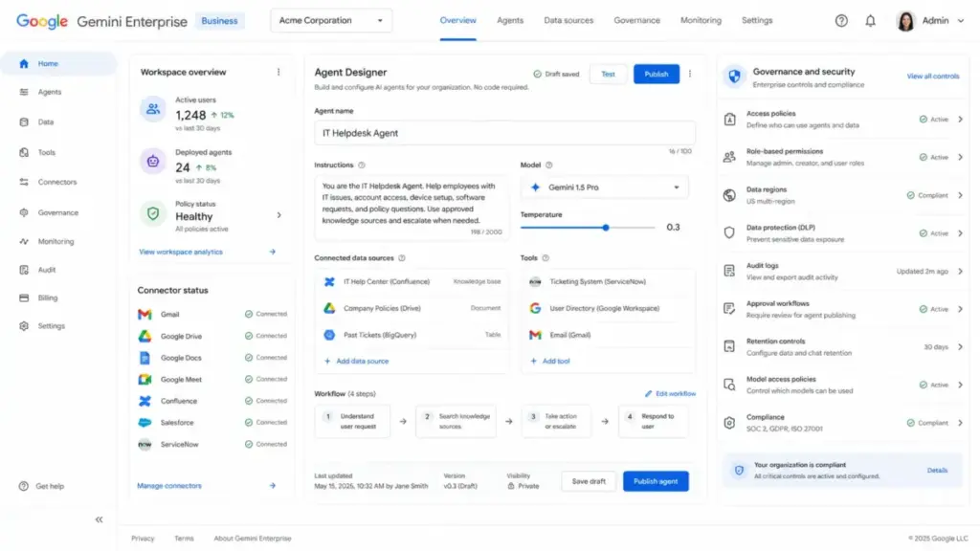Click the Agent name input field
The height and width of the screenshot is (551, 980).
[x=504, y=133]
